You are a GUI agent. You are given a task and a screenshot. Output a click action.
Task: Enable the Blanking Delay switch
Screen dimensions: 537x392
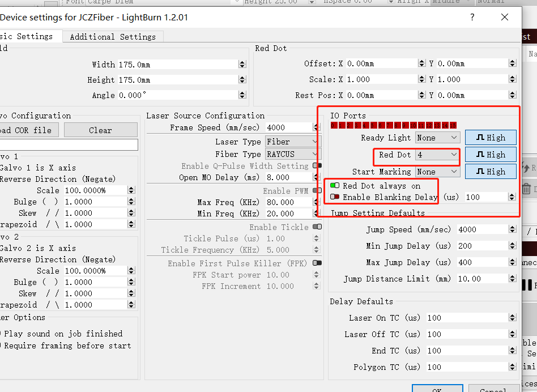pyautogui.click(x=335, y=197)
